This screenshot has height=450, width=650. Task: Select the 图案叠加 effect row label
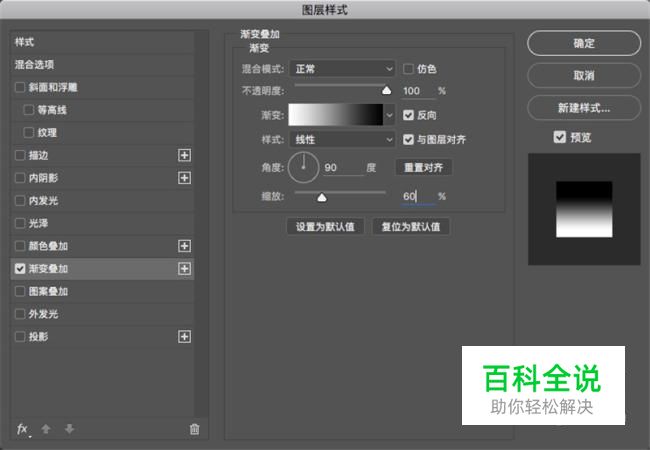pos(48,291)
